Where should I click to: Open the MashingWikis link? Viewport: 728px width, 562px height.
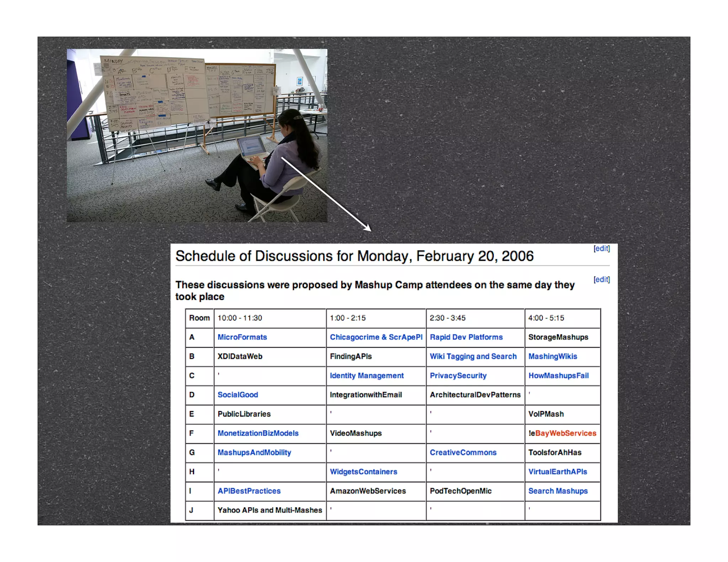(552, 356)
